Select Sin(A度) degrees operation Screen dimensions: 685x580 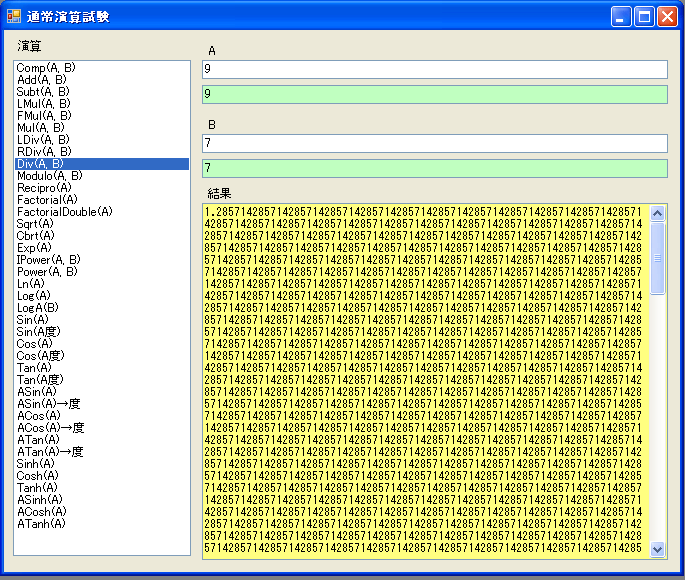(x=102, y=332)
